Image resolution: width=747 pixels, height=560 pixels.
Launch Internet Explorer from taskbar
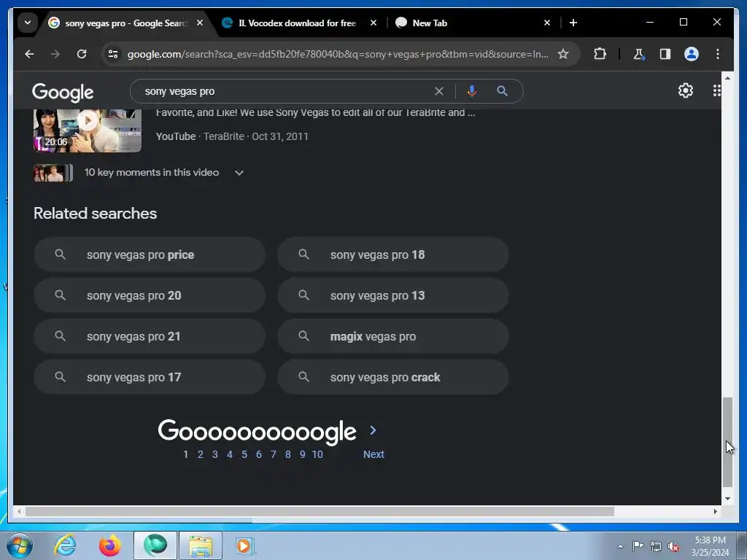pos(65,545)
